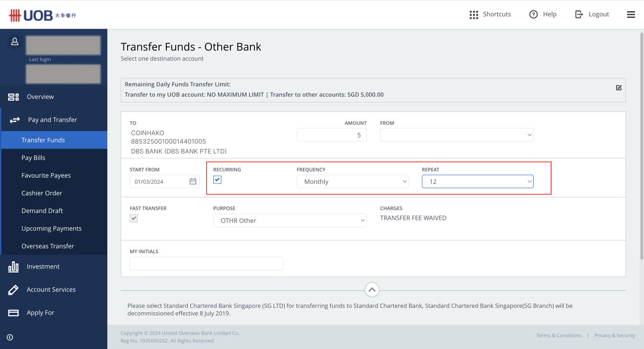Click Remaining Daily Funds Transfer Limit text
Image resolution: width=644 pixels, height=349 pixels.
pyautogui.click(x=178, y=85)
